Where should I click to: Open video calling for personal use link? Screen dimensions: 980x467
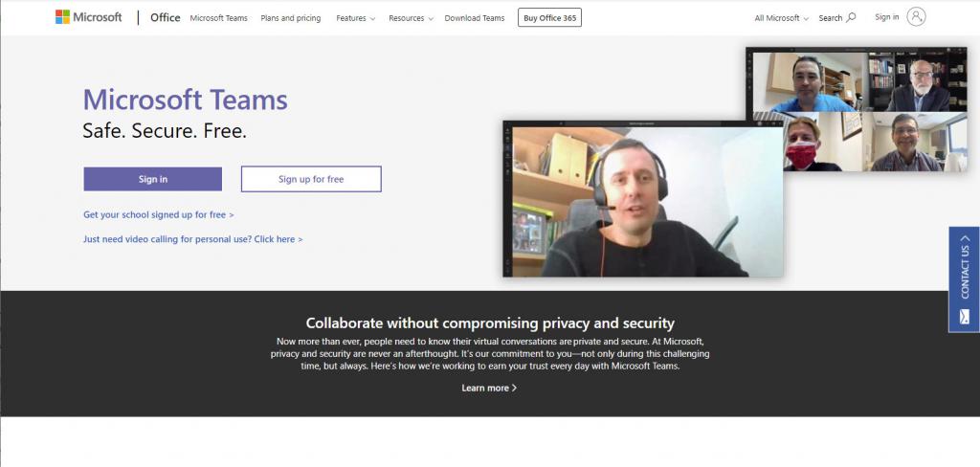(193, 239)
